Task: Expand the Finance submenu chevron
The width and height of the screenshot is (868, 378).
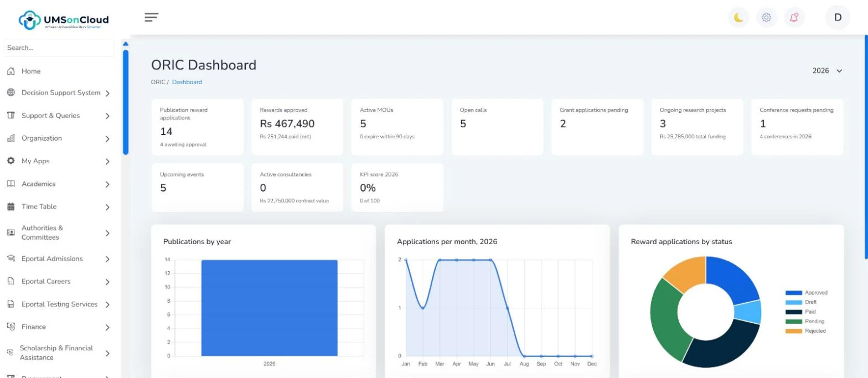Action: 107,328
